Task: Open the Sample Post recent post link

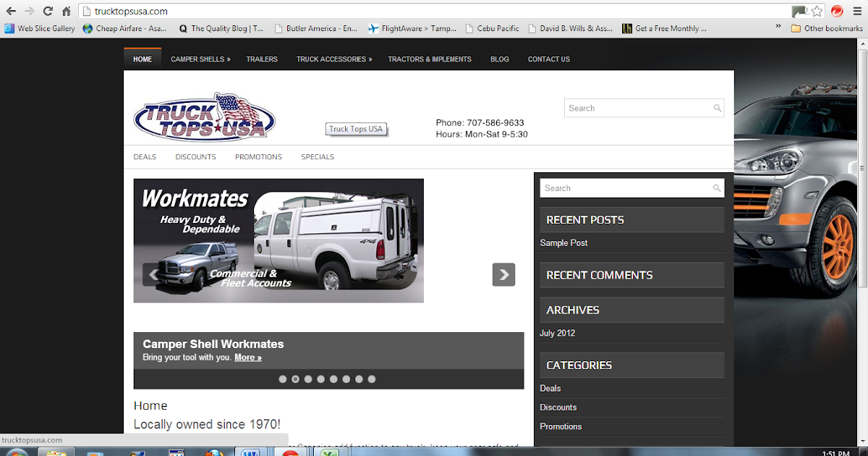Action: [563, 242]
